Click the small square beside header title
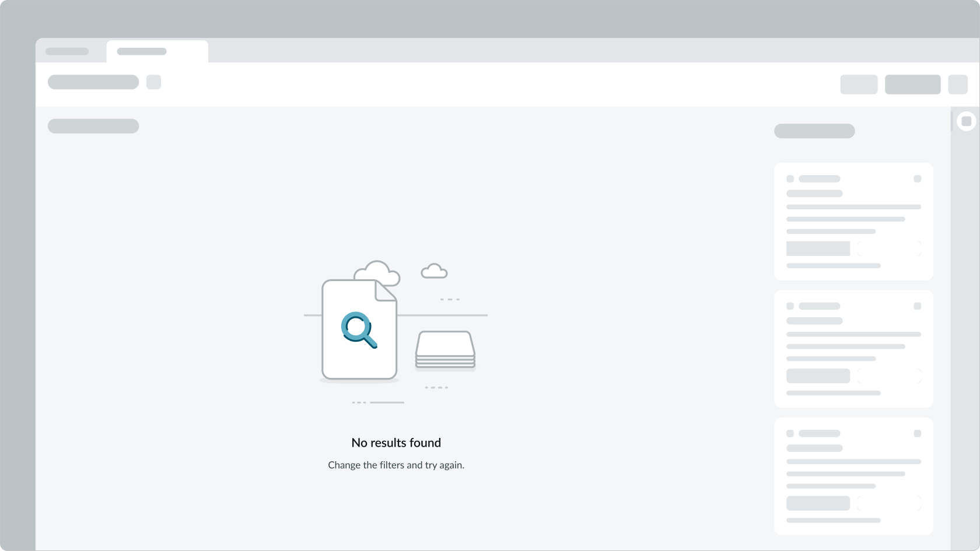Viewport: 980px width, 551px height. [x=153, y=82]
